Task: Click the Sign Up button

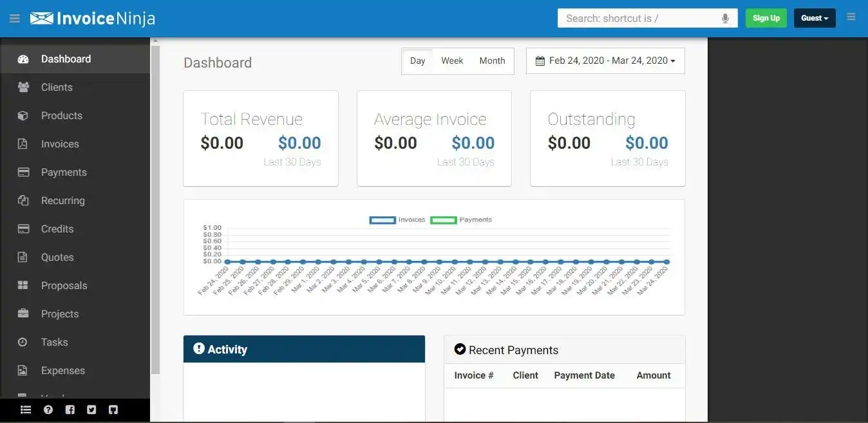Action: tap(766, 17)
